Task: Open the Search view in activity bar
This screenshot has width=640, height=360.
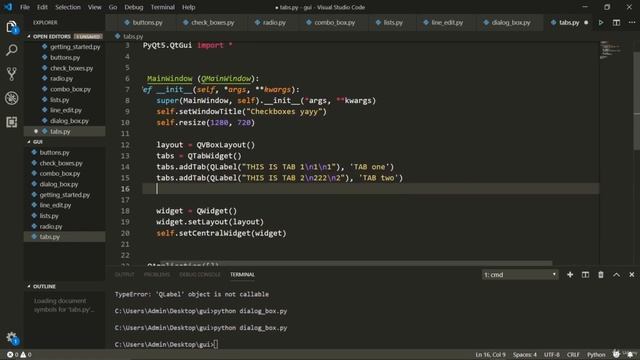Action: click(11, 50)
